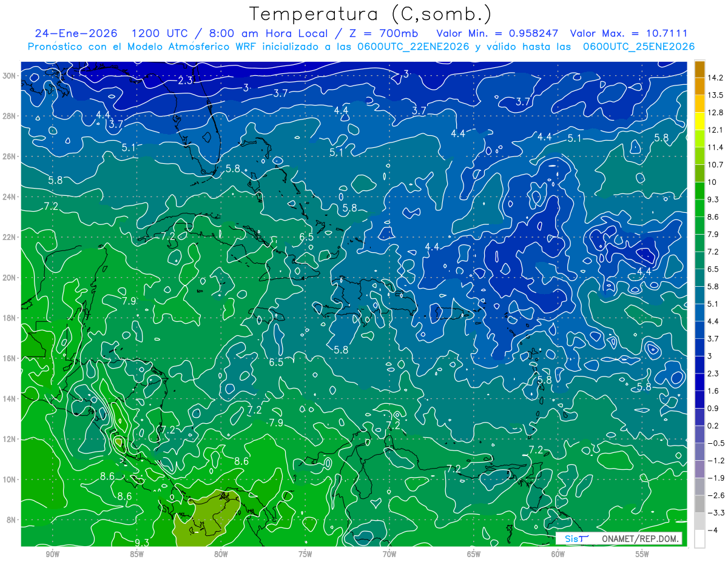This screenshot has height=562, width=728.
Task: Select the yellow color band between 12.1 and 12.8
Action: click(x=699, y=121)
